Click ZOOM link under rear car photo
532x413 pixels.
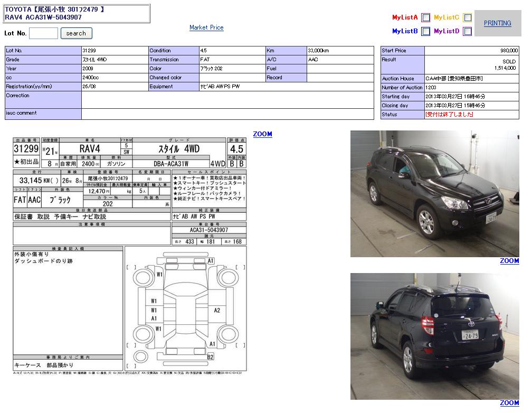point(509,403)
